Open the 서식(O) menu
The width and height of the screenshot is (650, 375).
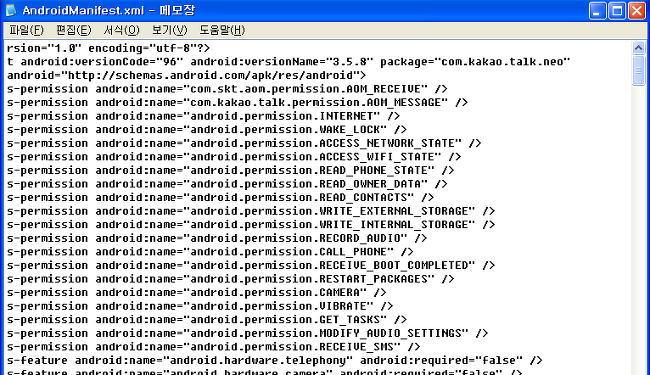coord(121,30)
